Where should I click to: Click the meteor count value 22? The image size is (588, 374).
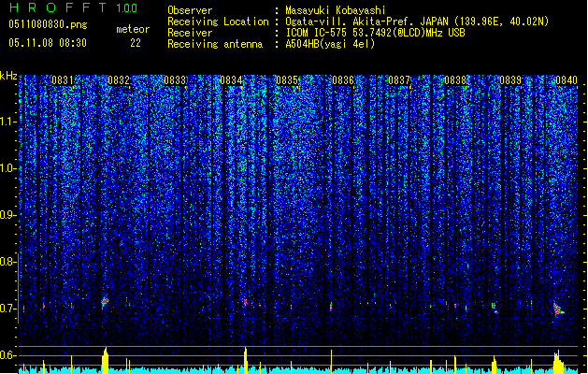pyautogui.click(x=136, y=43)
